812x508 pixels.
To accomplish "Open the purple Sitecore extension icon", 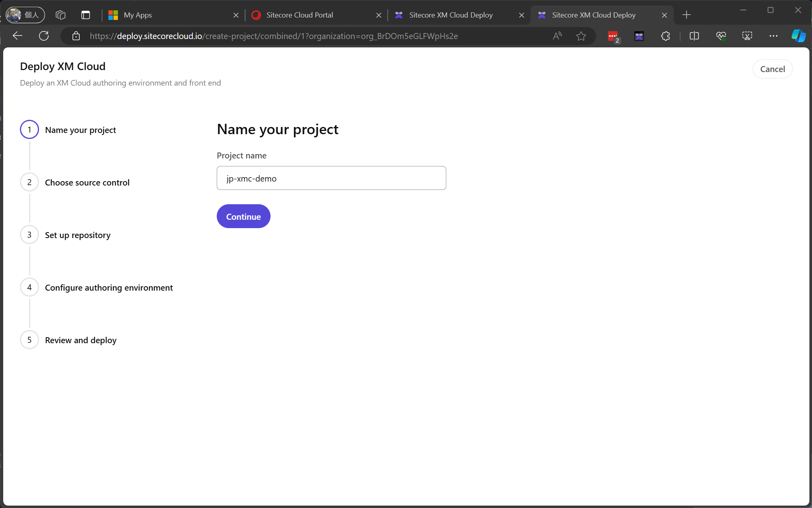I will 639,36.
